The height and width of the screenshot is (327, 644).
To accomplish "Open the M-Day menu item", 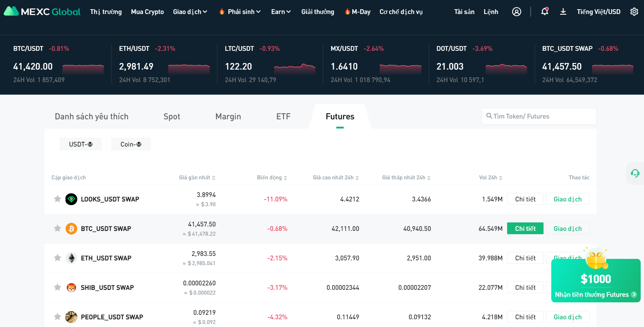I will 361,12.
